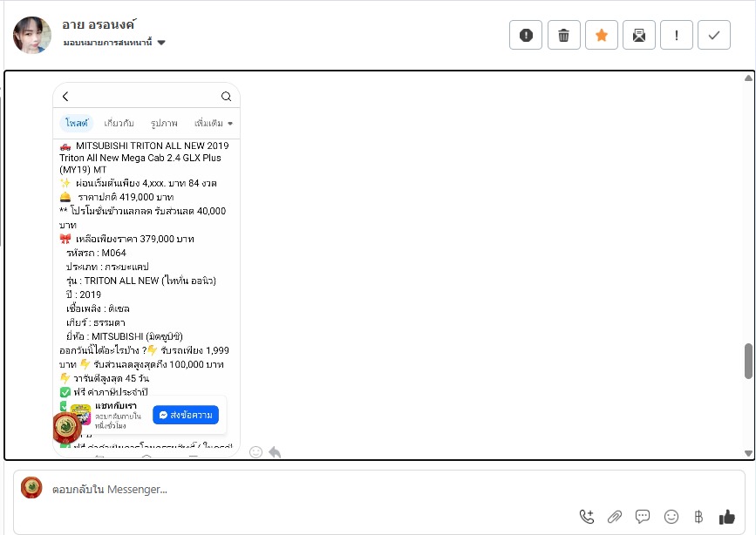Focus the ตอบกลับใน Messenger reply field
The image size is (756, 535).
pyautogui.click(x=379, y=489)
